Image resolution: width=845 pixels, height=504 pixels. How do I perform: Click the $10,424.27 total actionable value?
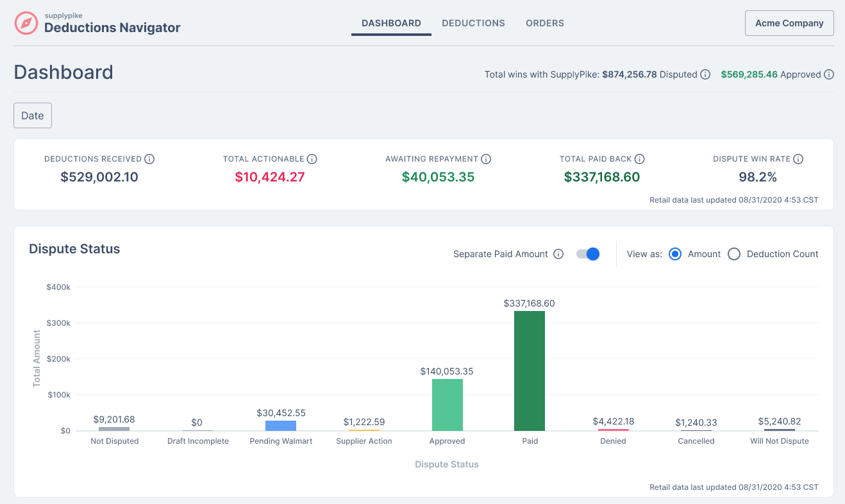point(270,177)
